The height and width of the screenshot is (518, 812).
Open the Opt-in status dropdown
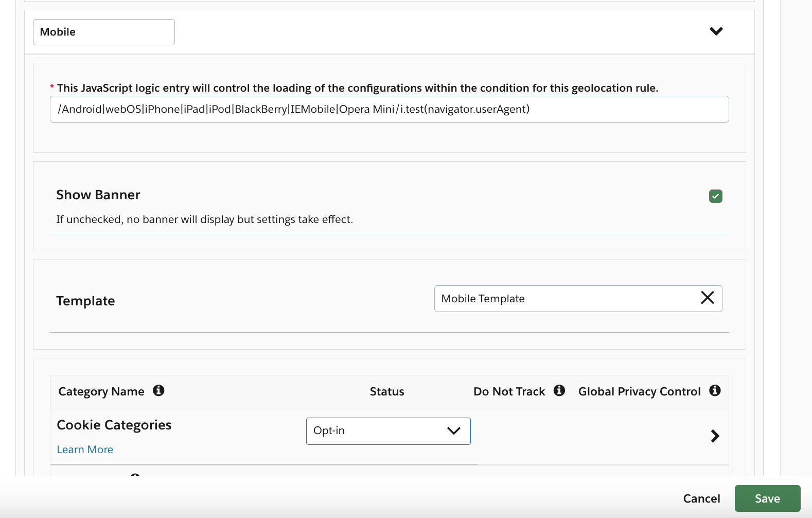388,431
